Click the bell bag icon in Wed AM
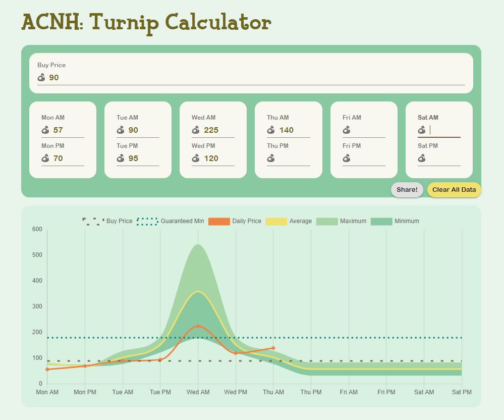 click(x=196, y=130)
